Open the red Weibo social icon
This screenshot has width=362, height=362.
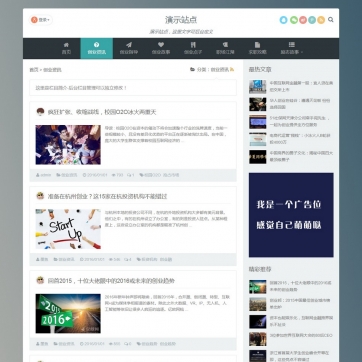(303, 20)
